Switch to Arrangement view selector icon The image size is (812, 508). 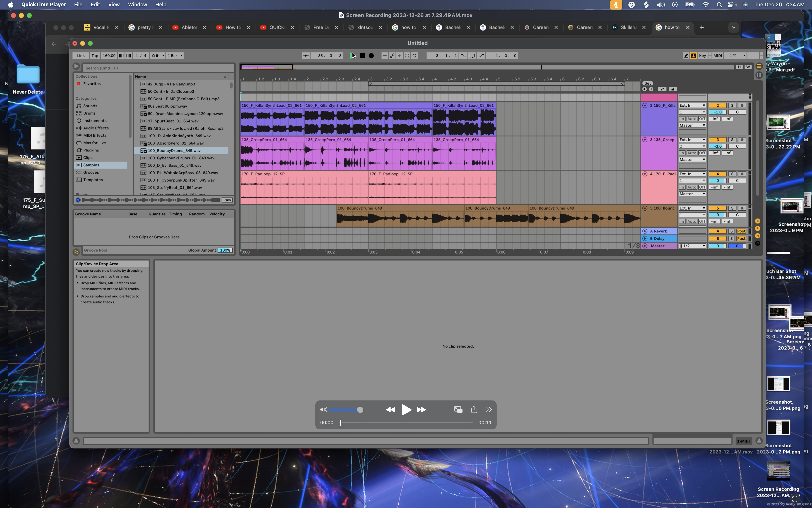(x=759, y=66)
